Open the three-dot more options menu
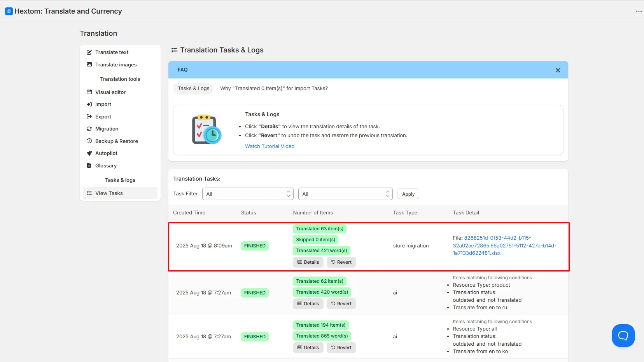644x362 pixels. point(639,11)
